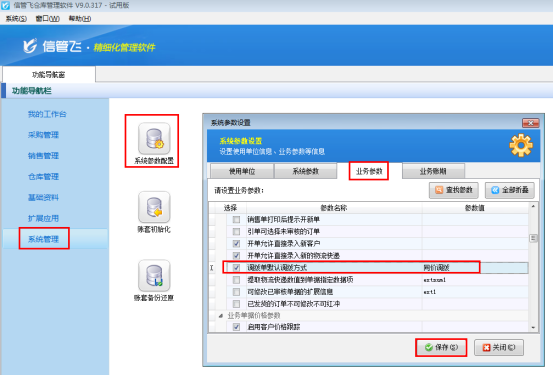553x376 pixels.
Task: Switch to the 业务参数 tab
Action: coord(369,171)
